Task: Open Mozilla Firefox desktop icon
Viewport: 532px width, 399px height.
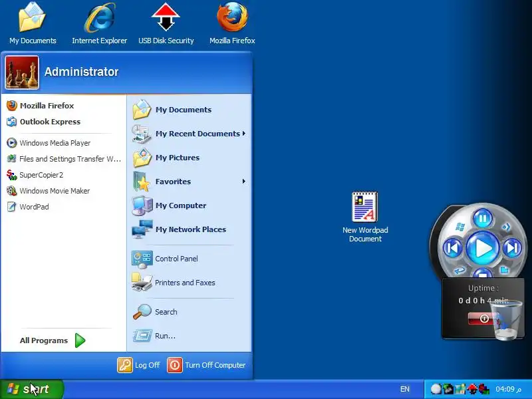Action: 232,24
